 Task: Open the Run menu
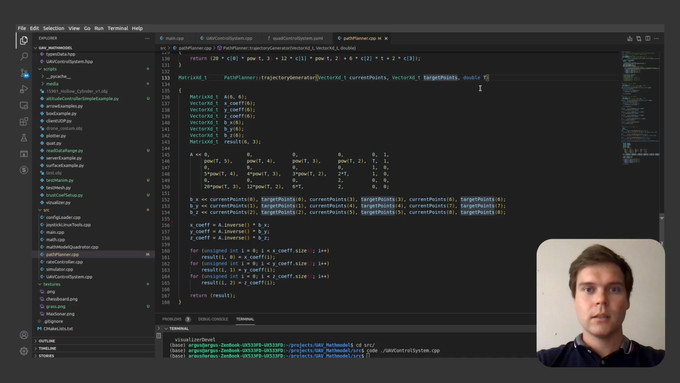coord(99,28)
